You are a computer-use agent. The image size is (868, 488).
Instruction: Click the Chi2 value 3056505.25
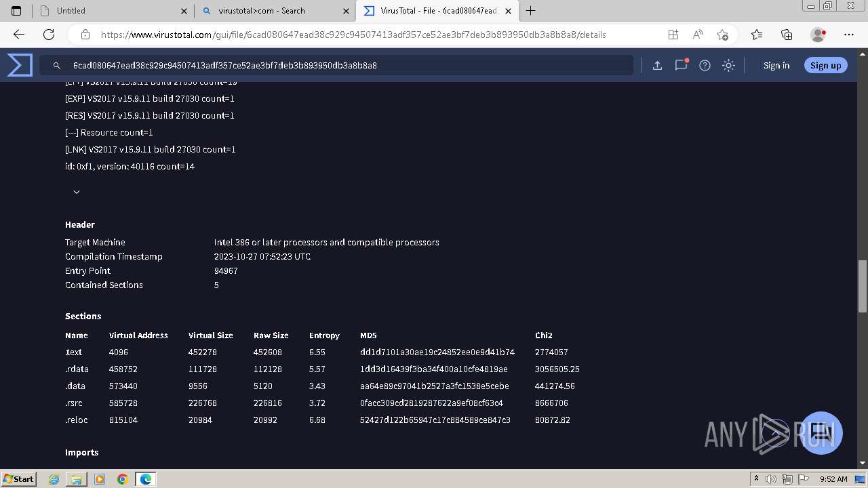[557, 369]
